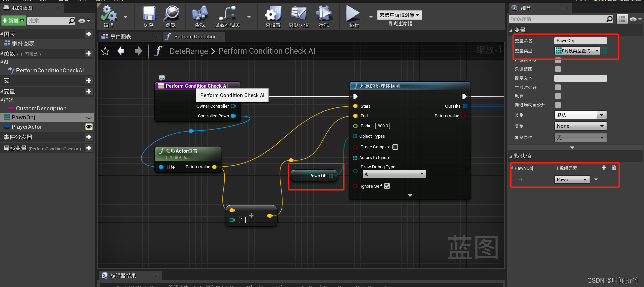Collapse the 变量 details section
Screen dimensions: 644x287
tap(511, 30)
